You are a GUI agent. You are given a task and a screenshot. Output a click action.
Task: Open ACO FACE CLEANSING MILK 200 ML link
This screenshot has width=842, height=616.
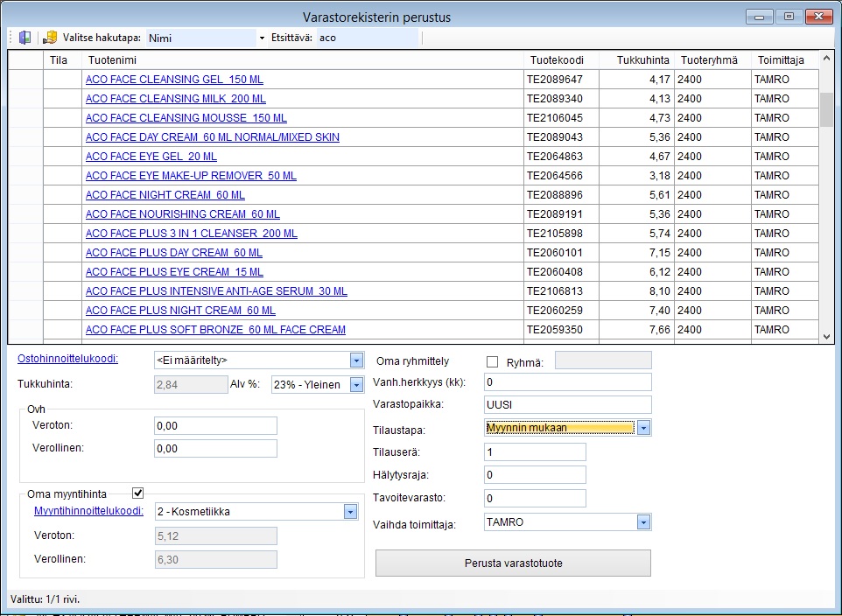point(176,99)
